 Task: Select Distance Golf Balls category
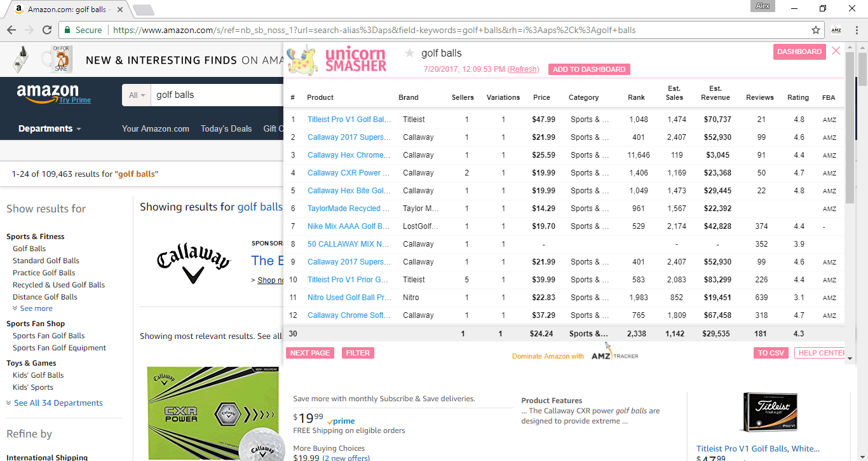tap(45, 297)
